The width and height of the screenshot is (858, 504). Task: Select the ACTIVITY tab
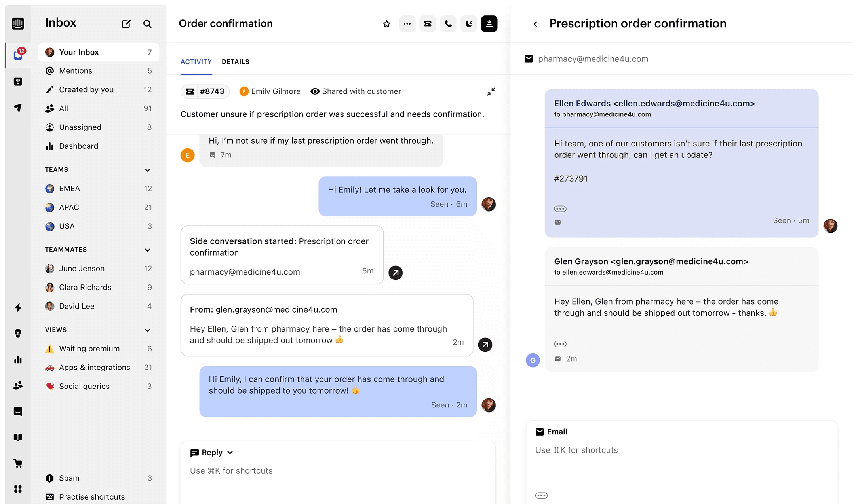[x=196, y=62]
